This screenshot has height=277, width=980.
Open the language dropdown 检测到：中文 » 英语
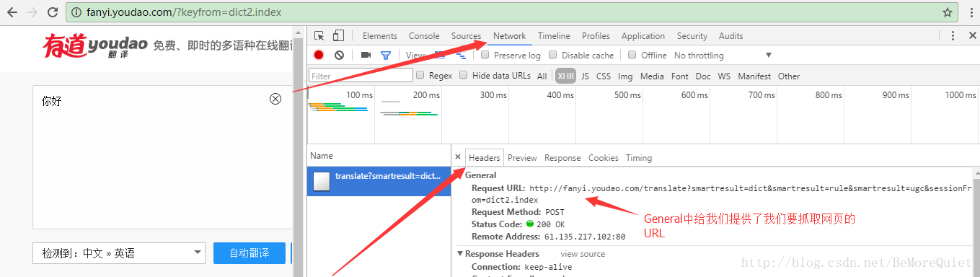pyautogui.click(x=120, y=253)
